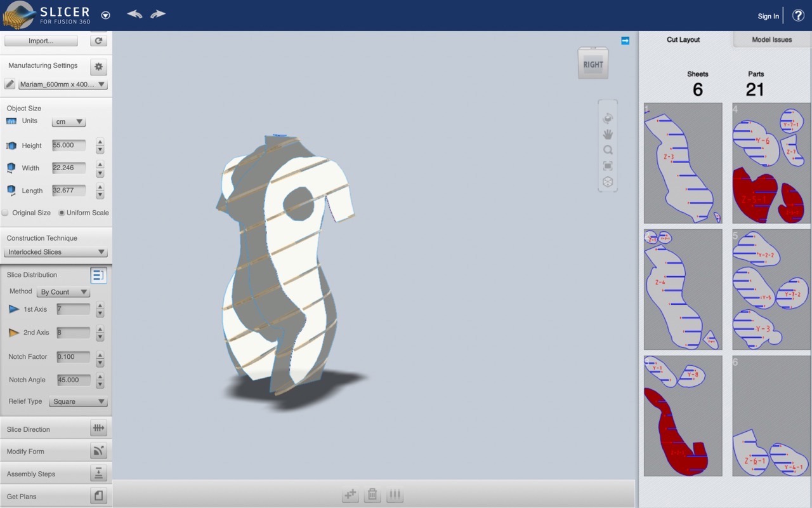This screenshot has width=812, height=508.
Task: Click the trash delete icon
Action: tap(372, 495)
